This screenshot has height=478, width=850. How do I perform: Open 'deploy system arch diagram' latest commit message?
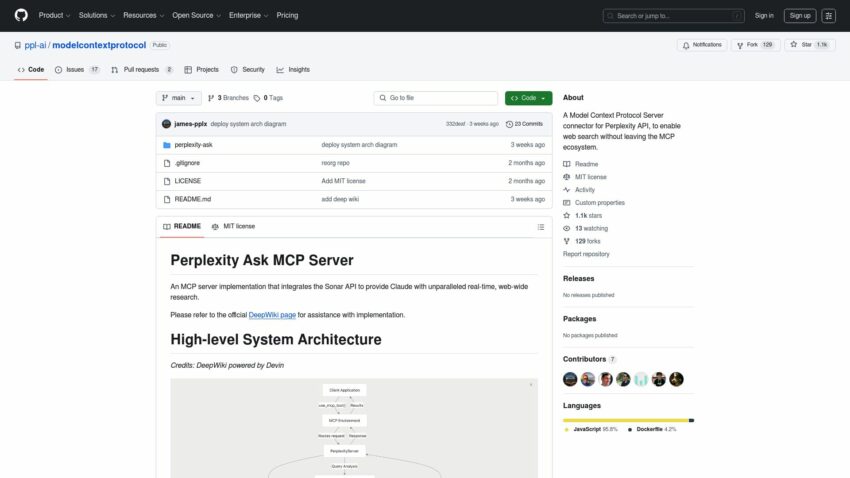(248, 124)
